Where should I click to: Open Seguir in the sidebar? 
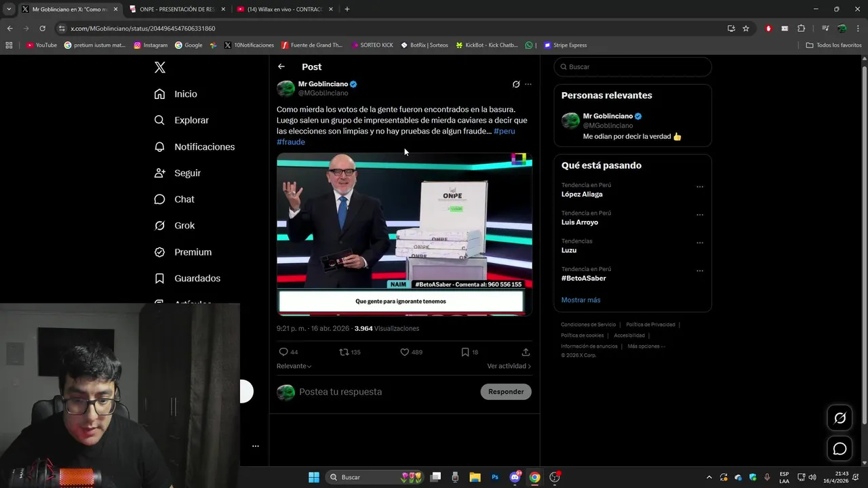(178, 173)
